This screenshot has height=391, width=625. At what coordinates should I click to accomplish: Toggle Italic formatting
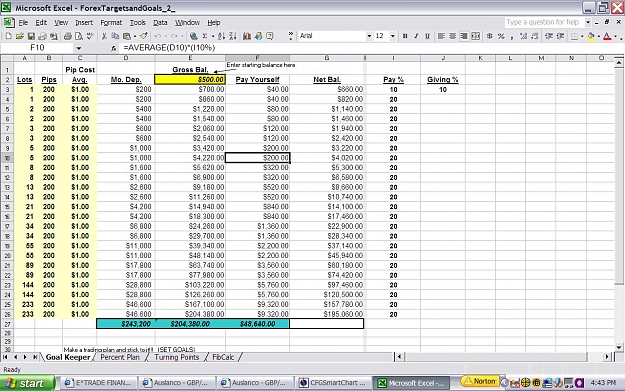tap(416, 36)
